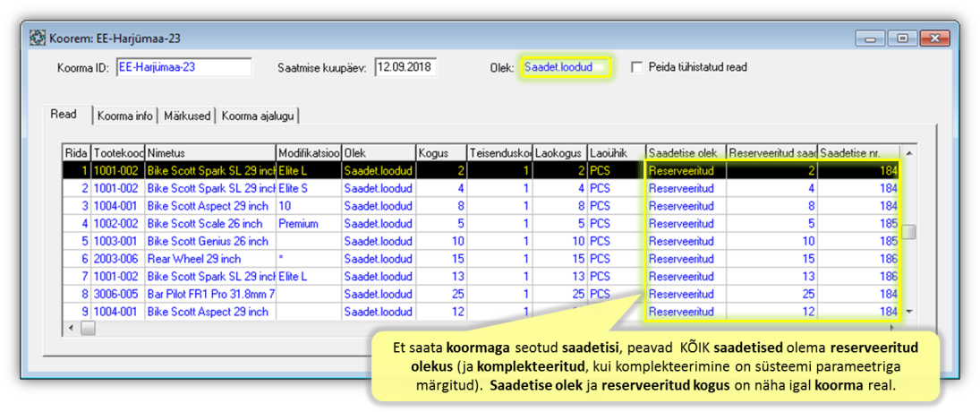This screenshot has width=980, height=412.
Task: Sort by the Tootekood column header
Action: 118,153
